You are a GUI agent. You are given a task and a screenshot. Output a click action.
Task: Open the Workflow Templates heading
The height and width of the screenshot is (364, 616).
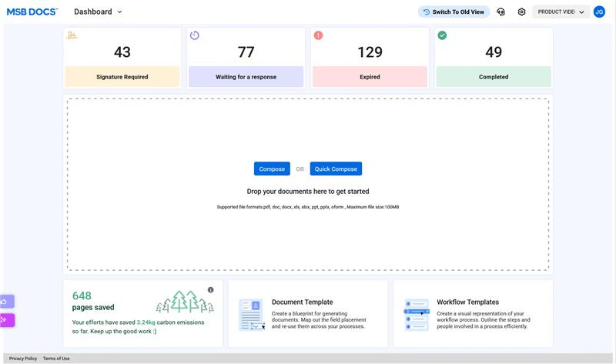(467, 302)
